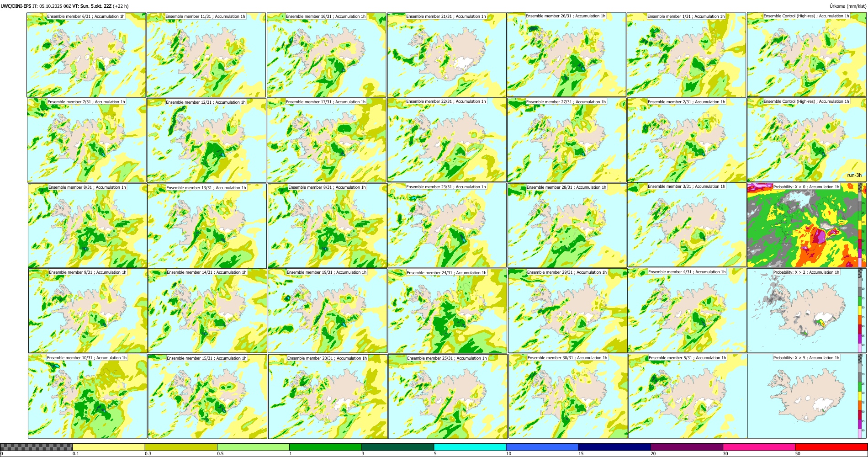This screenshot has height=457, width=868.
Task: Click the 'Ensemble member 30/31' title label
Action: click(x=567, y=358)
